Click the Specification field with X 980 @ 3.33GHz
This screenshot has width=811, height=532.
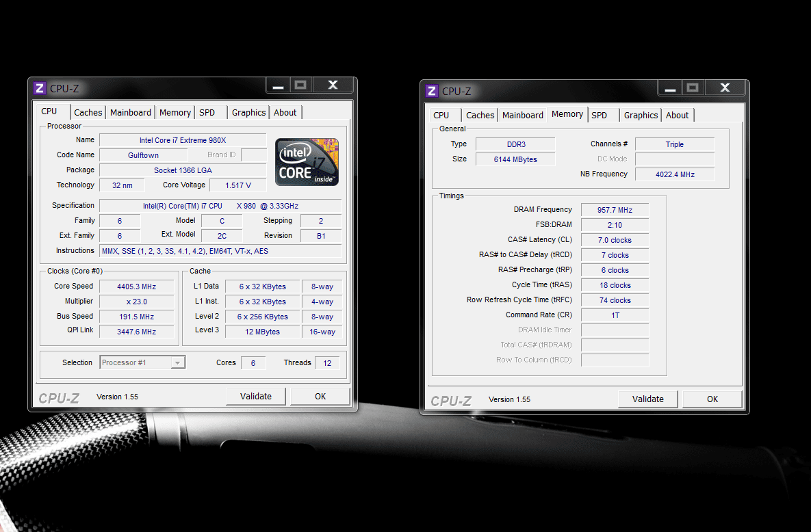point(220,206)
